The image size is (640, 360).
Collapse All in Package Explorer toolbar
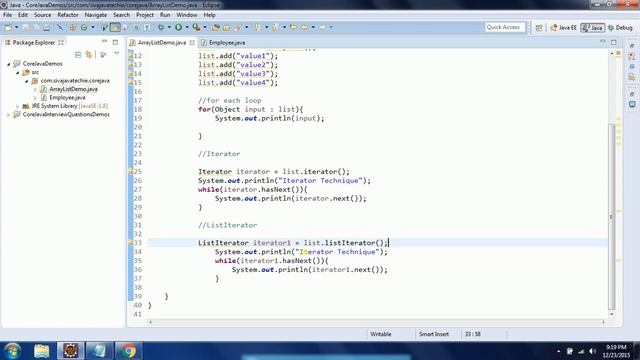(78, 54)
